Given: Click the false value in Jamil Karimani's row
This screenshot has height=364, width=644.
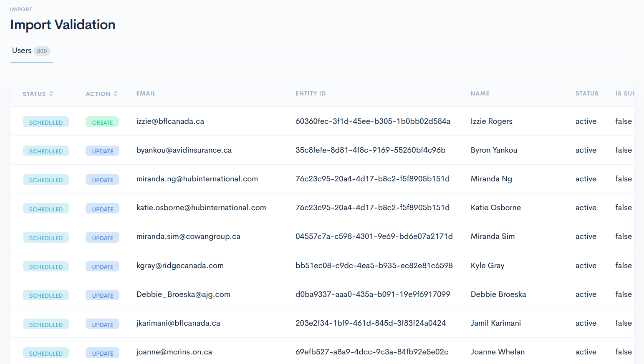Looking at the screenshot, I should [x=623, y=323].
